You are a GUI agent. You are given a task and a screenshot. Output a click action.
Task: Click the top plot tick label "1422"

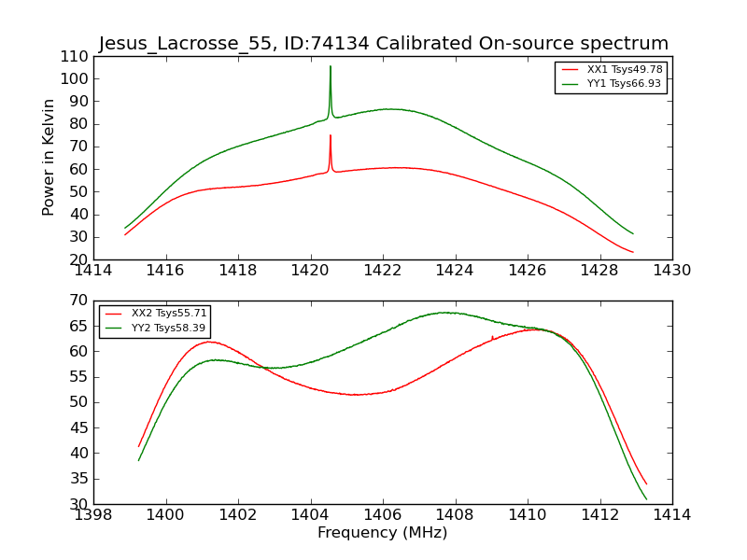pyautogui.click(x=382, y=271)
